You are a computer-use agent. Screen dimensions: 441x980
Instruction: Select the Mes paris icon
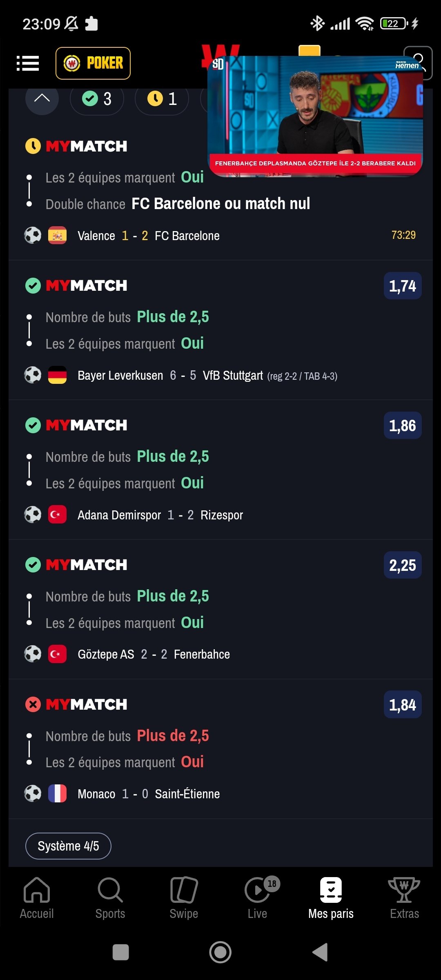click(331, 890)
